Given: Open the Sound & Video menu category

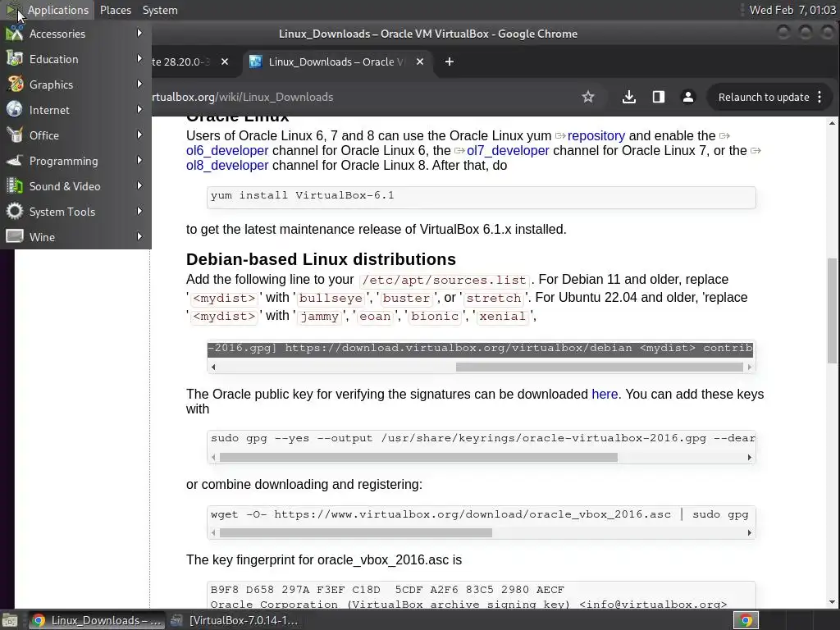Looking at the screenshot, I should tap(75, 186).
